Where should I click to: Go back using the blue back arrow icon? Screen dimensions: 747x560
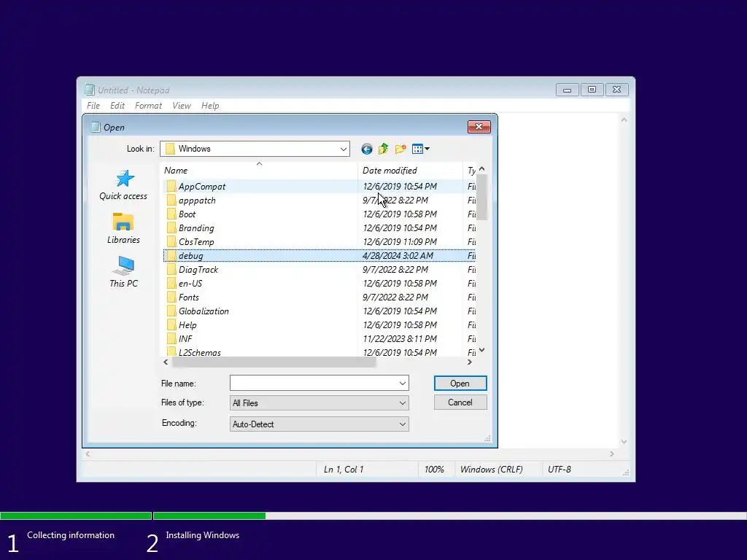click(x=366, y=149)
